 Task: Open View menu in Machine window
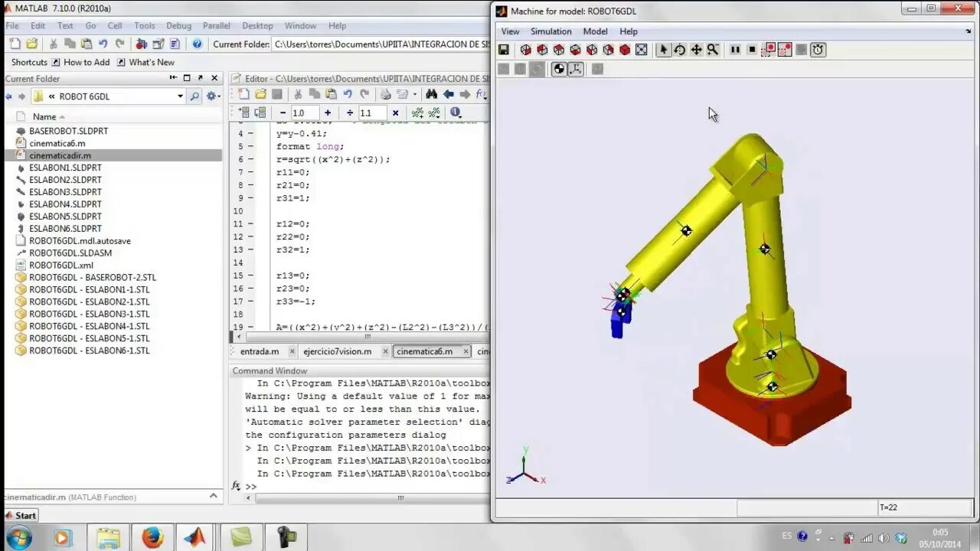[x=510, y=31]
